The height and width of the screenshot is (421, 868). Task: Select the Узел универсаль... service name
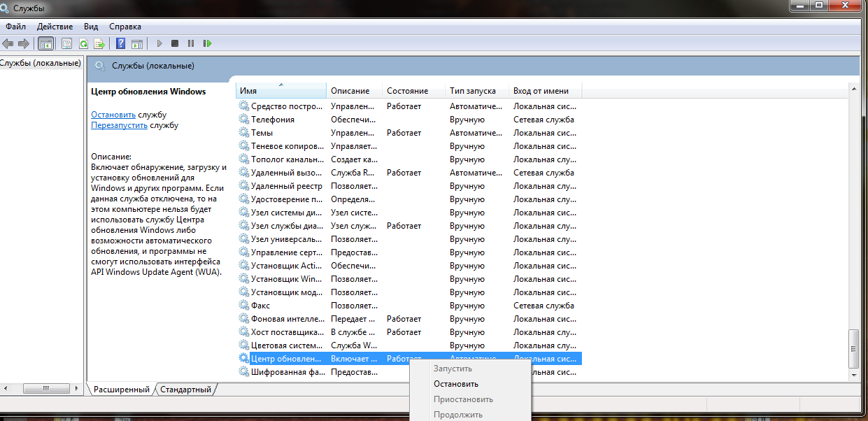[x=287, y=239]
